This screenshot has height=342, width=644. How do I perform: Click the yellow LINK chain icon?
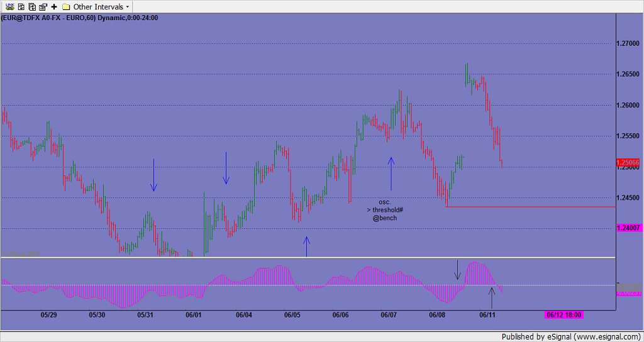click(11, 6)
